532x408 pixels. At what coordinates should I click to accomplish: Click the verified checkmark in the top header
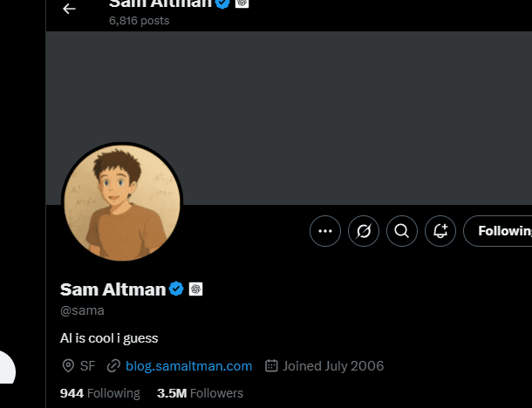pos(222,3)
